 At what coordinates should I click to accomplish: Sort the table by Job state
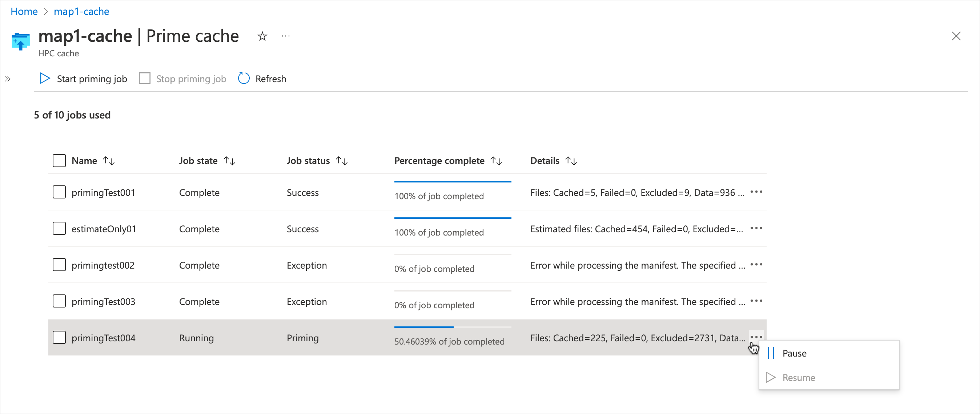point(229,160)
